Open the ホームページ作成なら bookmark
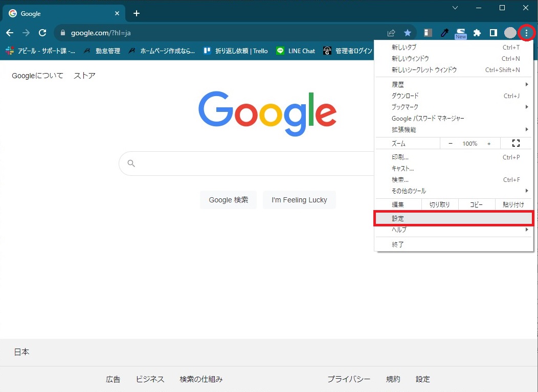538x392 pixels. coord(162,51)
